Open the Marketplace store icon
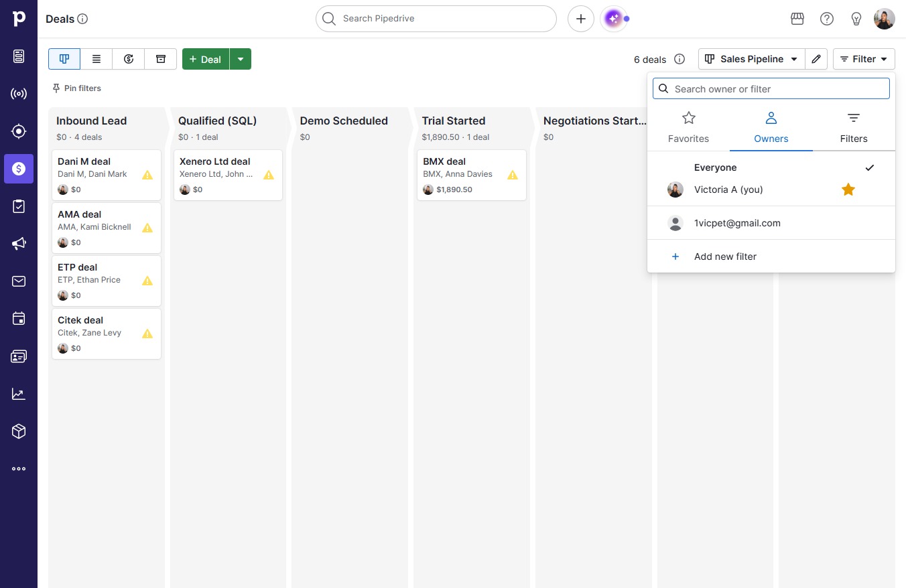Screen dimensions: 906x588 (x=797, y=19)
